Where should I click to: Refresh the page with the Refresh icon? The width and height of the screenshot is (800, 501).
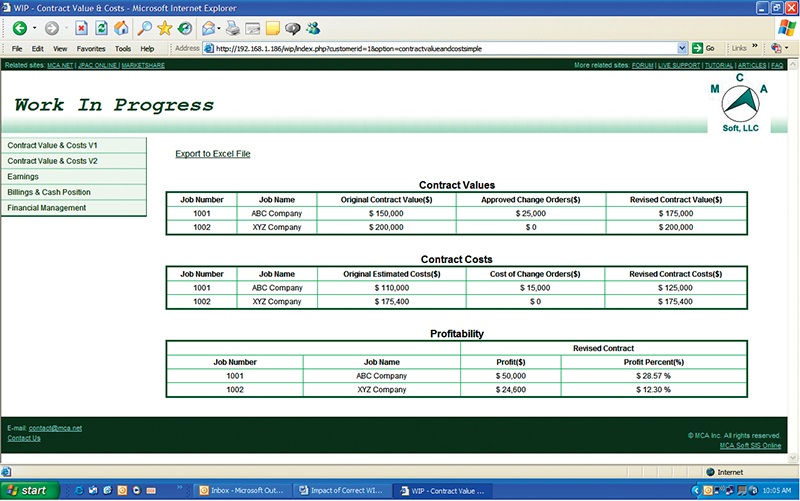tap(101, 28)
